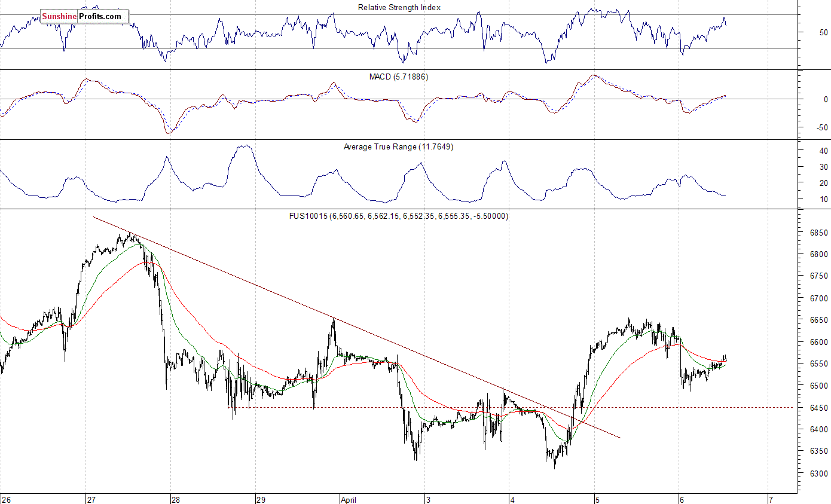Click the ATR axis value 20
This screenshot has width=831, height=504.
823,183
